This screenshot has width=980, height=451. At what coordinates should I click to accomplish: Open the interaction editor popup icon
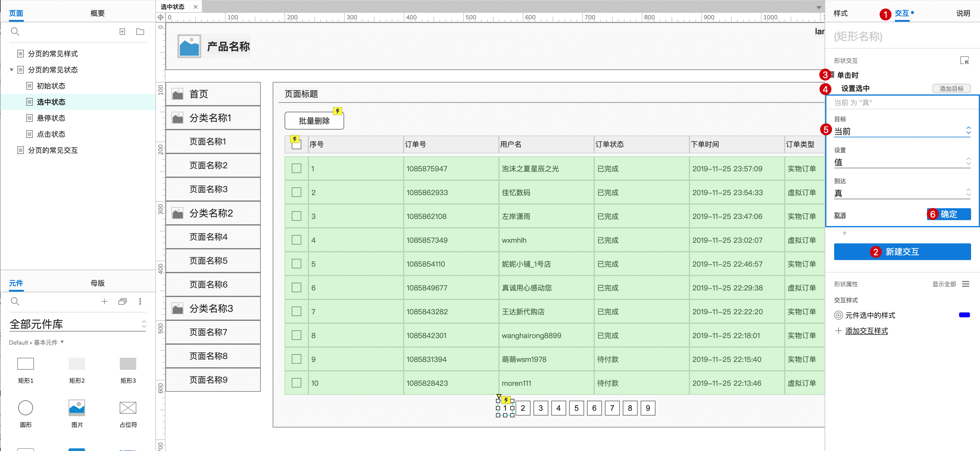[965, 60]
